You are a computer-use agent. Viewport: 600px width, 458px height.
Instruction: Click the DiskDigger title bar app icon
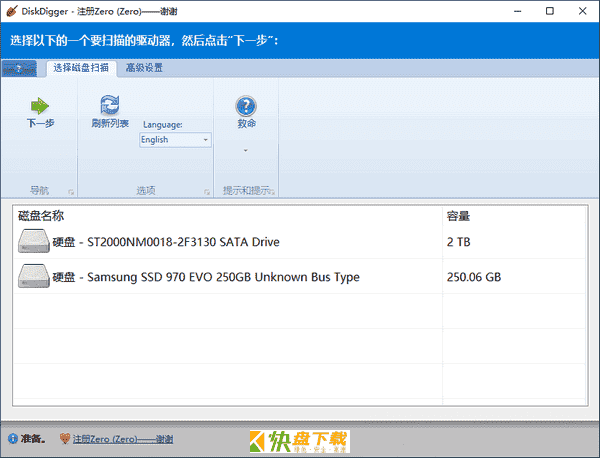tap(12, 11)
